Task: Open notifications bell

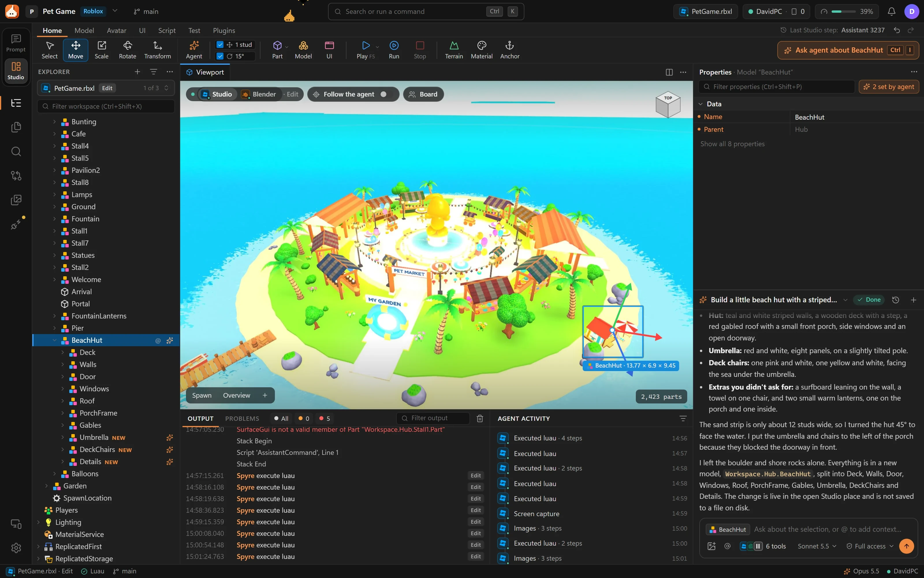Action: click(x=891, y=12)
